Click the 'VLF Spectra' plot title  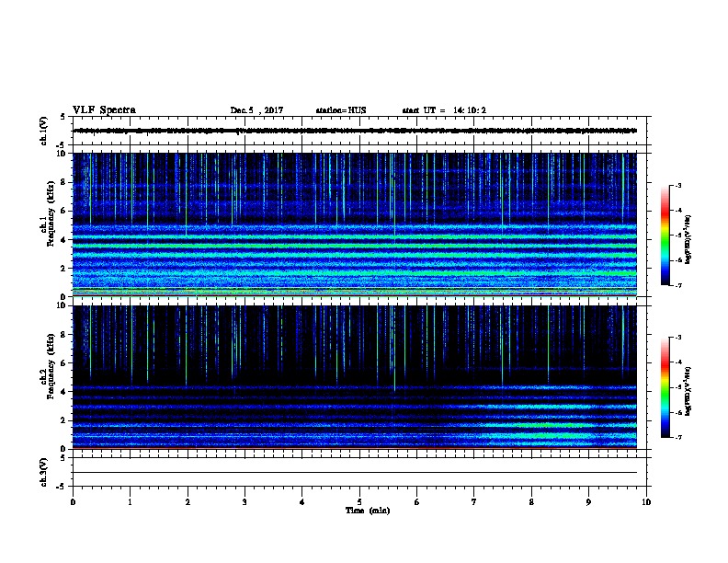tap(104, 110)
